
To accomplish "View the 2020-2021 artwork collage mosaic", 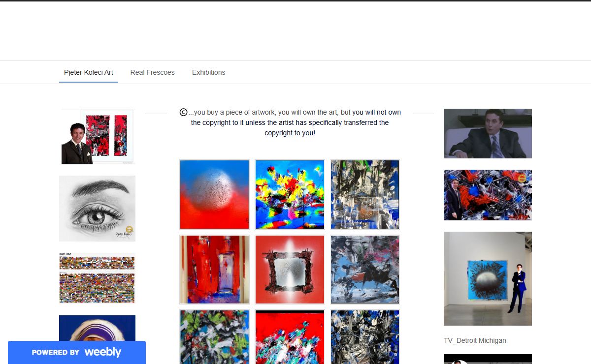I will point(97,278).
